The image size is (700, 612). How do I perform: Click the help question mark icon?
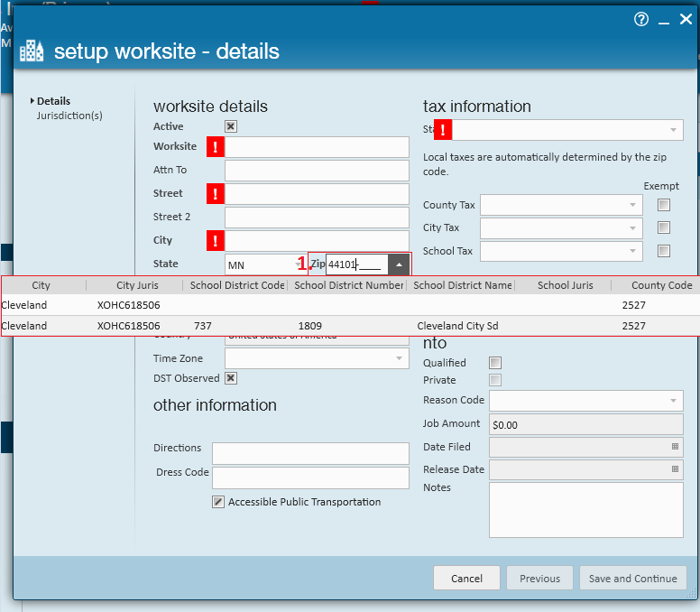pos(641,19)
